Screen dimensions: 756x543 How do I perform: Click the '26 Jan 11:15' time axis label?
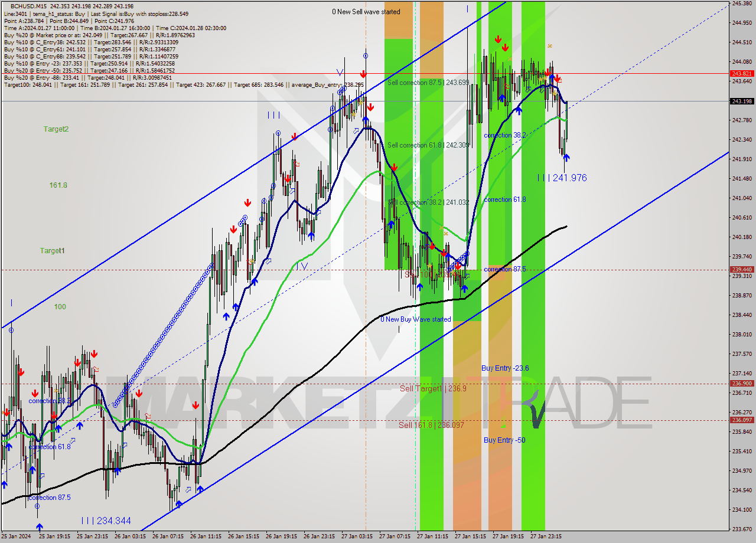(x=206, y=537)
